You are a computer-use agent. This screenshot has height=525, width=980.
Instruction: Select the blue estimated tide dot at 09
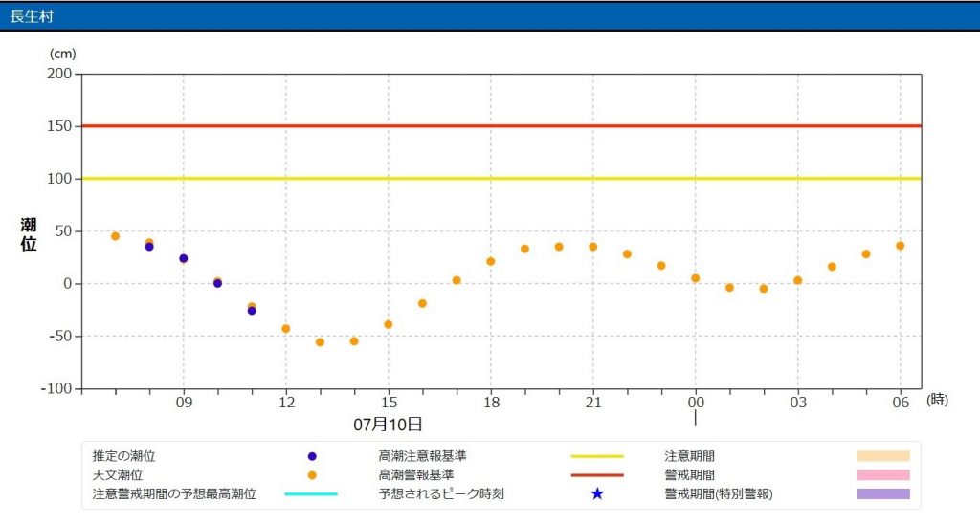183,258
